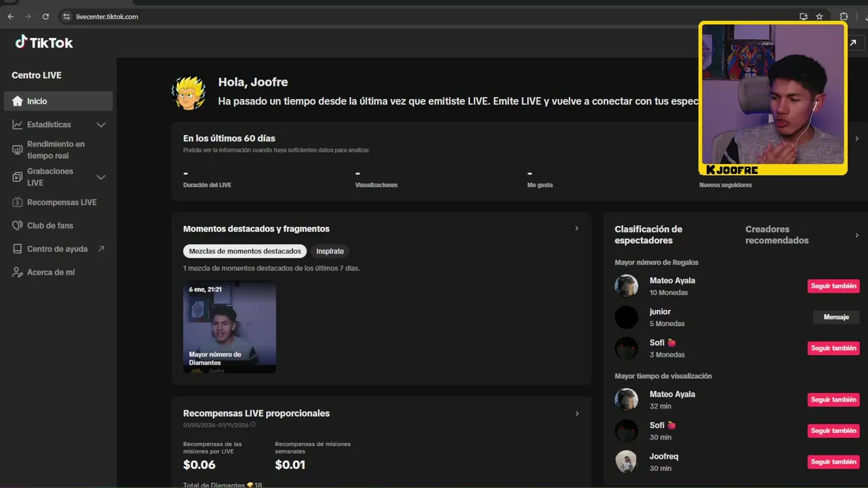Follow back Sofi with 30 min
868x488 pixels.
[x=833, y=431]
